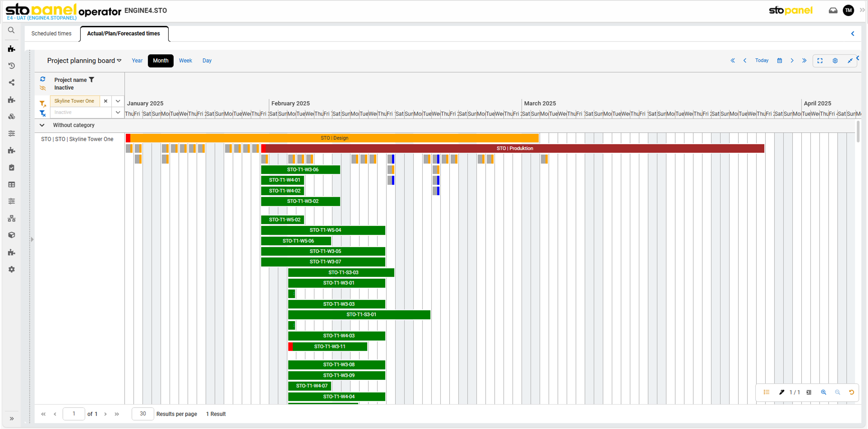Click the orange apply filter icon
This screenshot has height=429, width=868.
click(43, 104)
